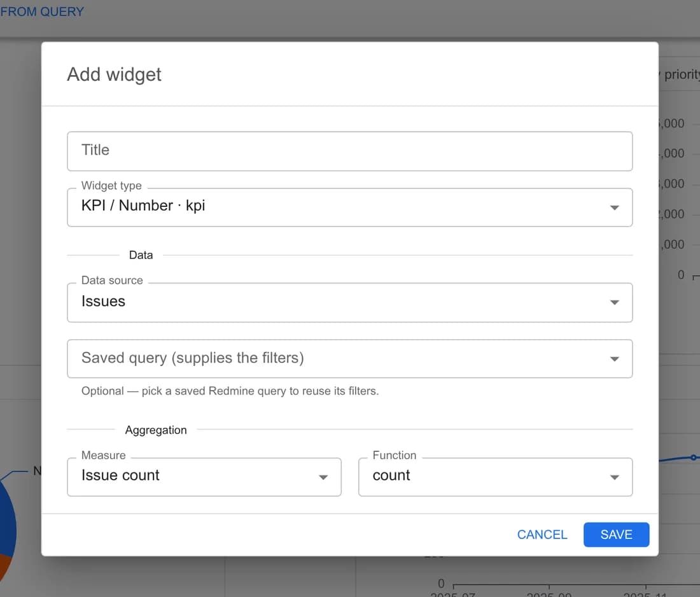Click the Title input field
Viewport: 700px width, 597px height.
[349, 151]
